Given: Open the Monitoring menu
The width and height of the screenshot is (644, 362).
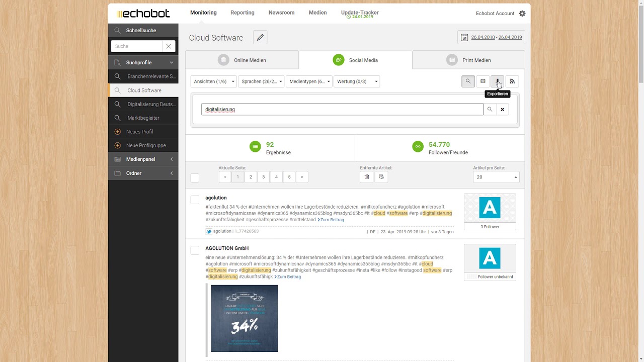Looking at the screenshot, I should point(203,13).
